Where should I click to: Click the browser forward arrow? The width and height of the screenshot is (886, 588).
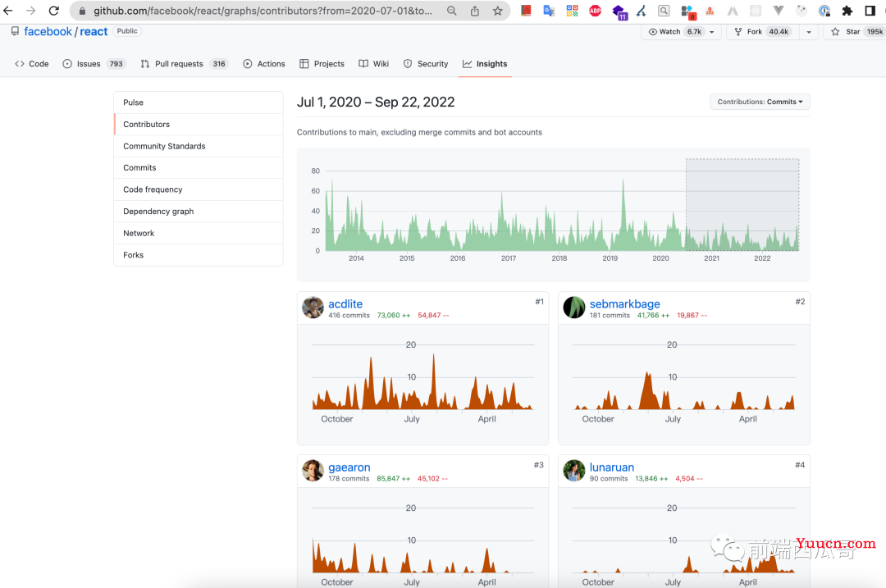30,11
